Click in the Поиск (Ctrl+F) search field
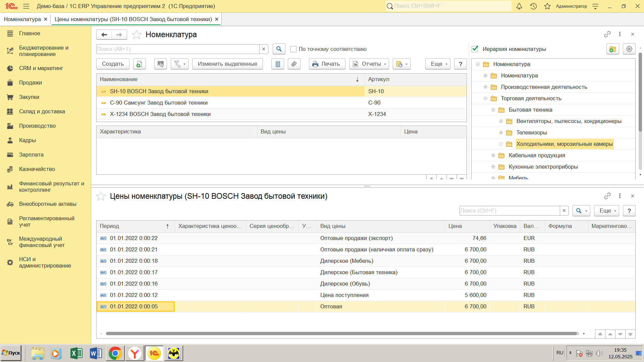Screen dimensions: 644x362 (509, 210)
